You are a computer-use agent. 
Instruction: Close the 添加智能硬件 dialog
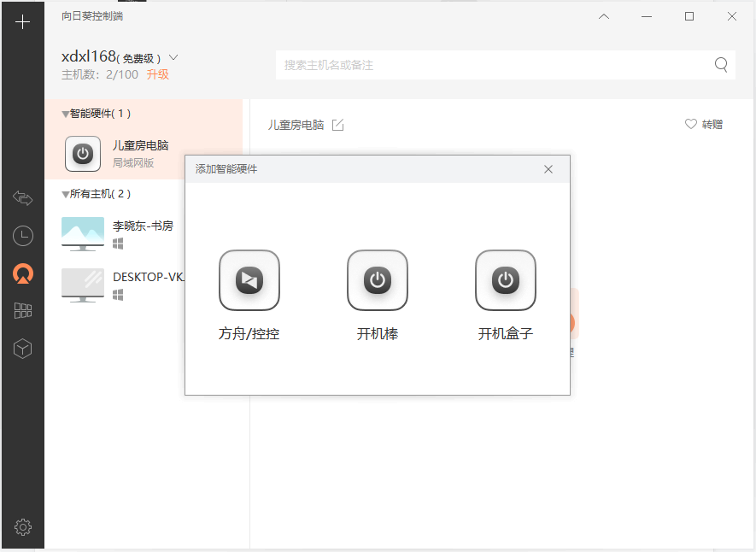[548, 169]
